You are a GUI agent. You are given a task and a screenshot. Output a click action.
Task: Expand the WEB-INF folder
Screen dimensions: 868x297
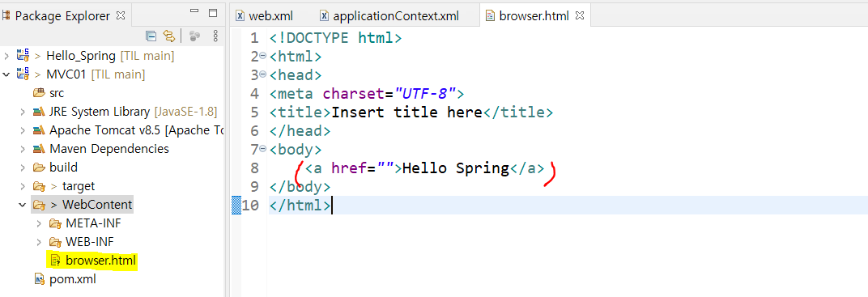click(39, 242)
